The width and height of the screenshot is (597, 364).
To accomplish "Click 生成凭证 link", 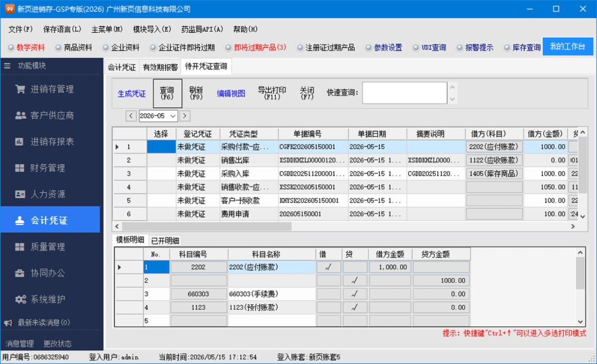I will pos(132,94).
